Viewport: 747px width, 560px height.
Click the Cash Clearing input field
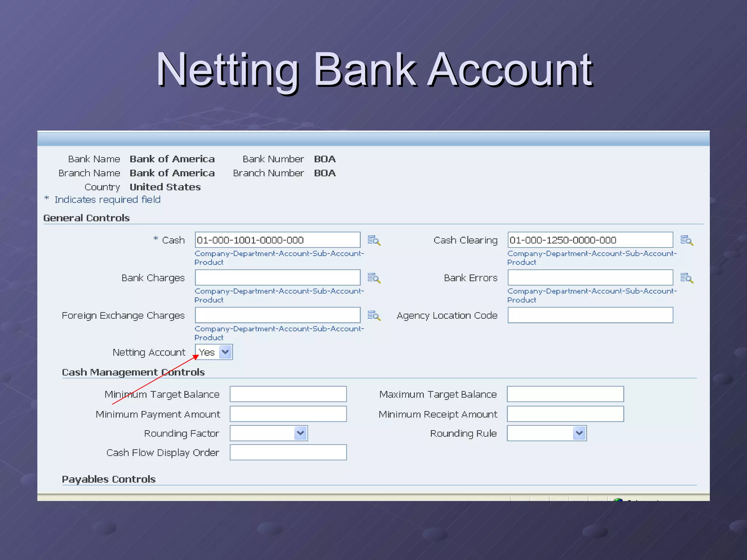click(590, 240)
